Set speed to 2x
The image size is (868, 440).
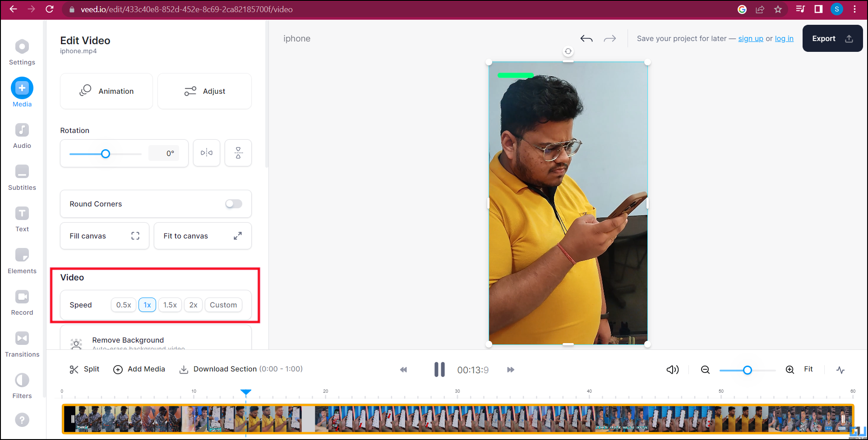point(193,305)
